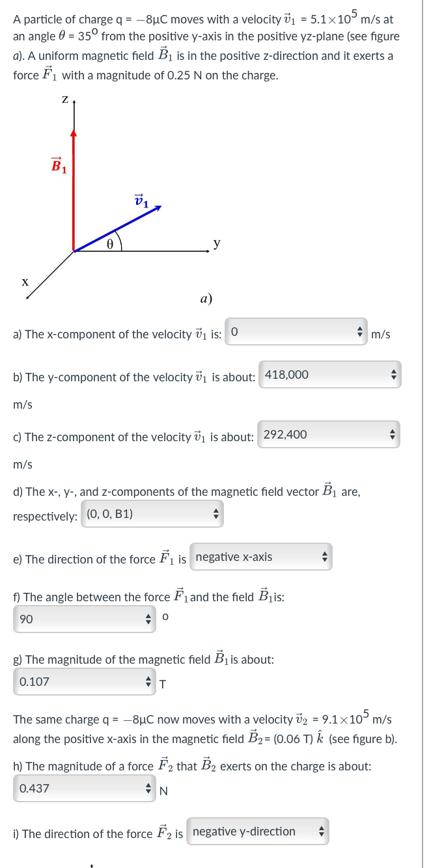Click the stepper arrows beside the 90 answer
Viewport: 431px width, 868px height.
[149, 619]
